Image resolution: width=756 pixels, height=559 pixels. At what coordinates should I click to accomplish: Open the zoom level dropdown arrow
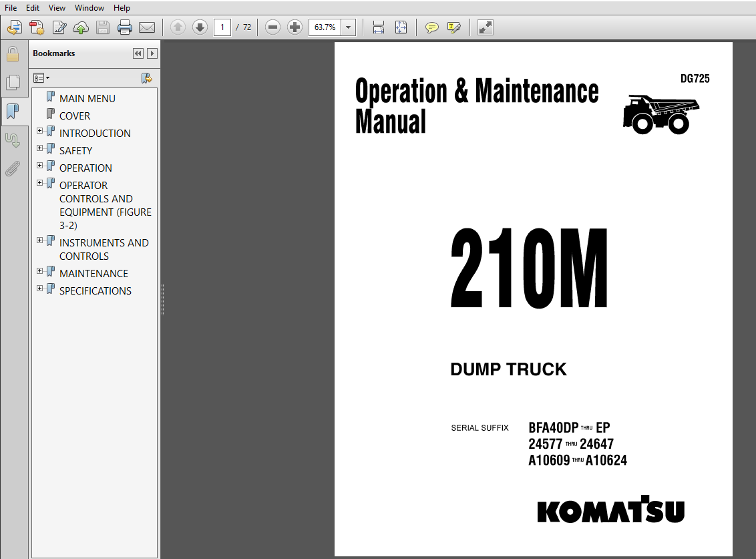tap(348, 27)
